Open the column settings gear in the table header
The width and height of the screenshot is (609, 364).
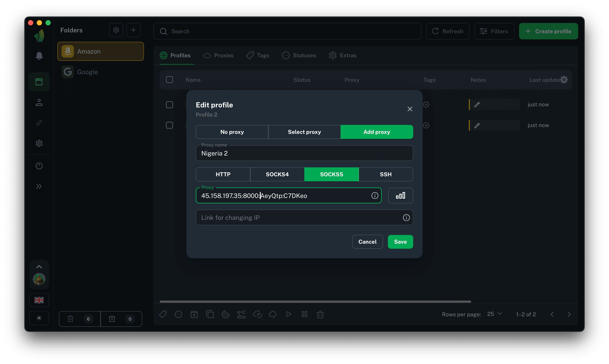pos(564,80)
